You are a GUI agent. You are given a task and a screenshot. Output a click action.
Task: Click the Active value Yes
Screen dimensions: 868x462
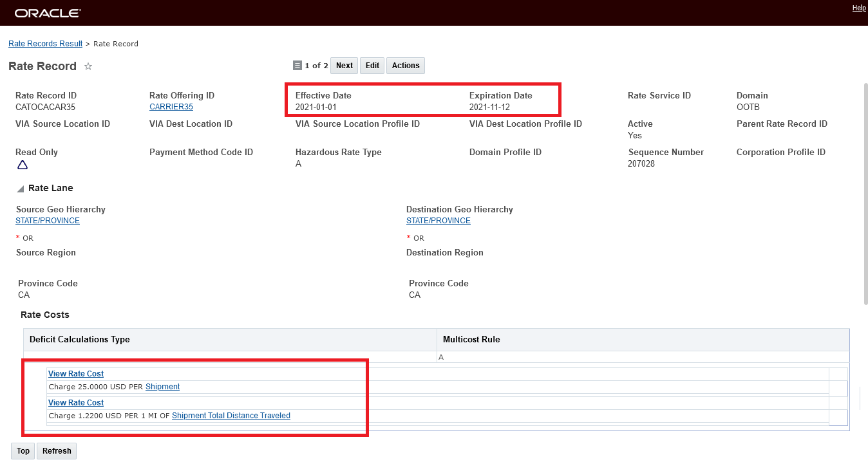tap(635, 135)
